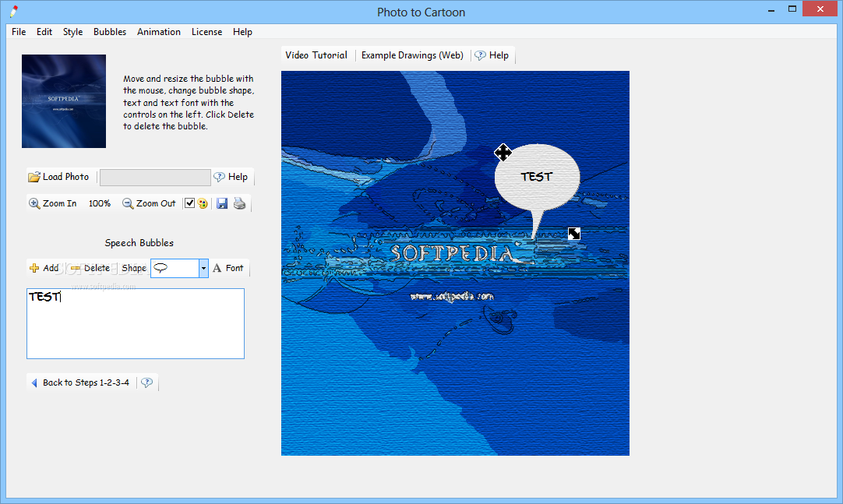Open Example Drawings (Web) link
Viewport: 843px width, 504px height.
pyautogui.click(x=412, y=55)
